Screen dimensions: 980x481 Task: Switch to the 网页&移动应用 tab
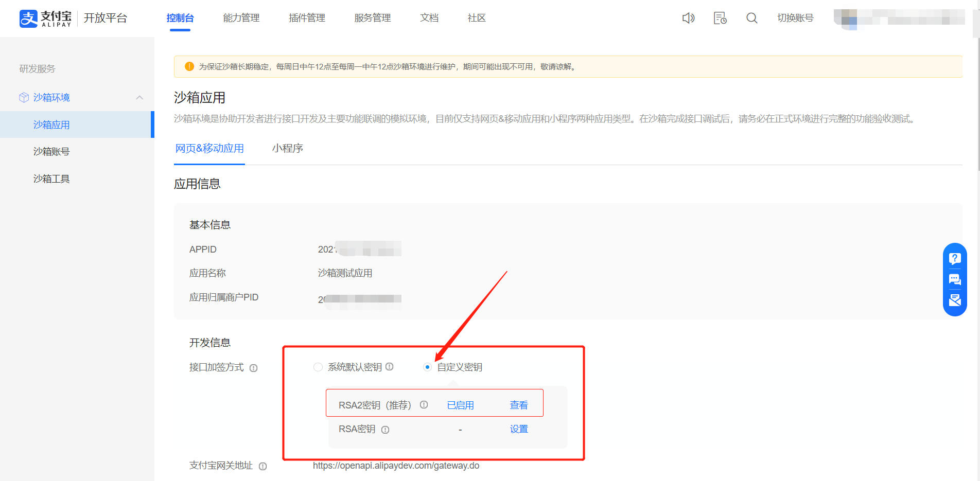(x=209, y=148)
